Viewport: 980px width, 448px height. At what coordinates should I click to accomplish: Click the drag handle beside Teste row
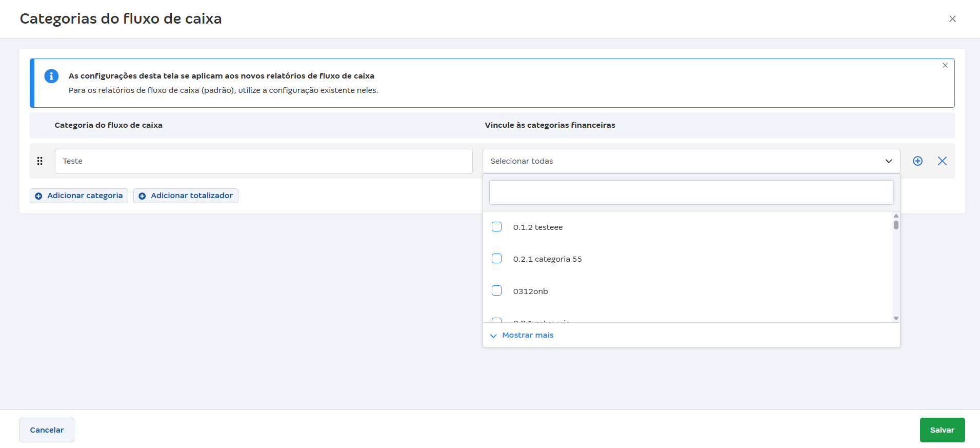click(x=40, y=161)
